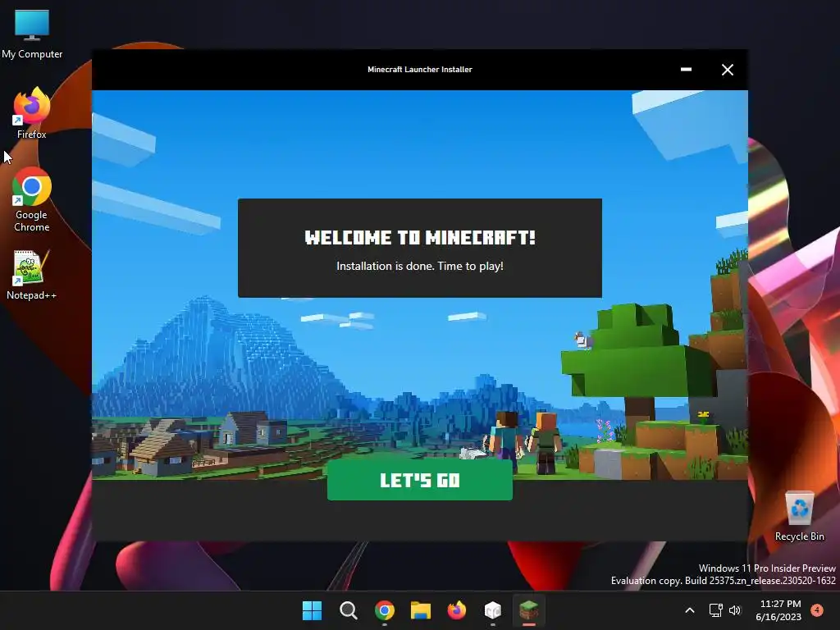Screen dimensions: 840x630
Task: Open the volume control in tray
Action: click(735, 610)
